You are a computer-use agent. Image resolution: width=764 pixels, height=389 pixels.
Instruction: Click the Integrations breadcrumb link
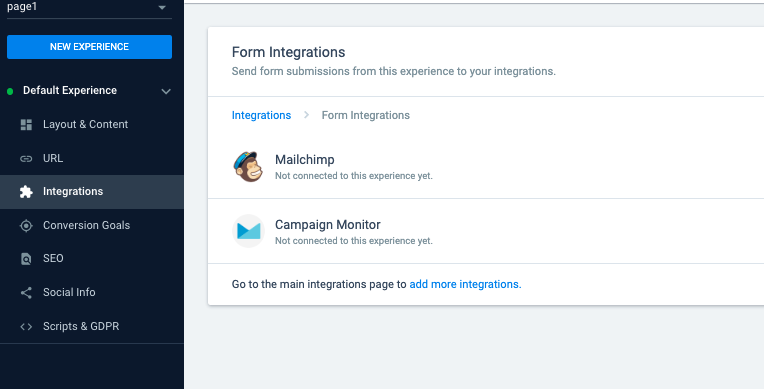pyautogui.click(x=261, y=116)
